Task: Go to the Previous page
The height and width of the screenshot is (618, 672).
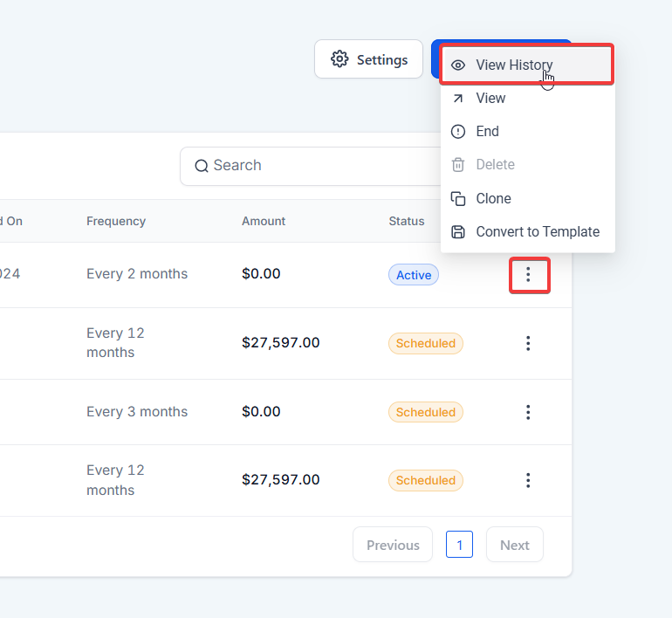Action: coord(393,545)
